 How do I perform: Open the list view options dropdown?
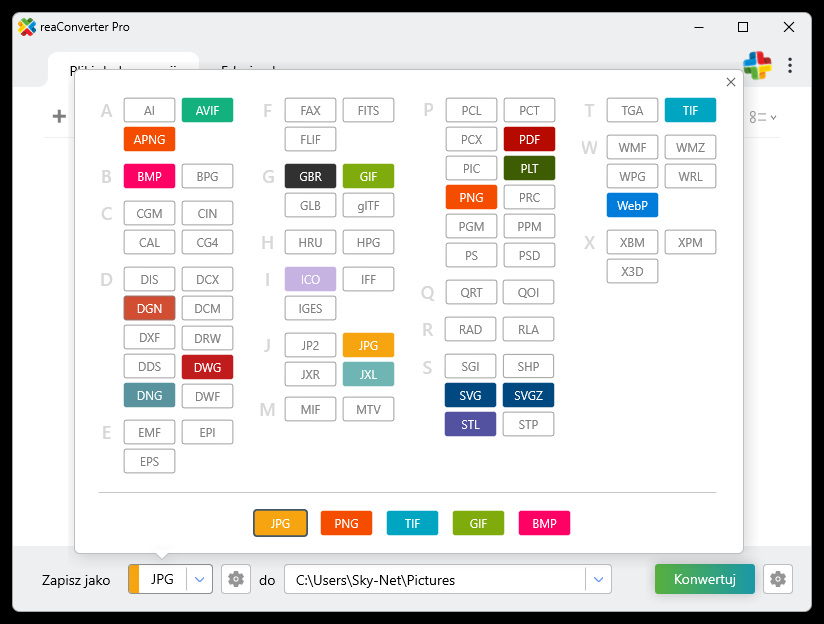point(763,117)
